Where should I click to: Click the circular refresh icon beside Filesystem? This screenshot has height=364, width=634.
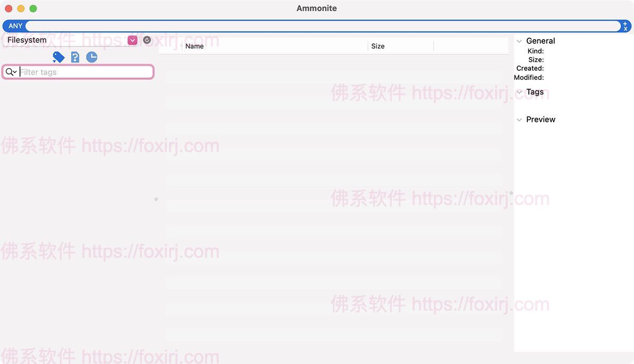click(x=147, y=40)
